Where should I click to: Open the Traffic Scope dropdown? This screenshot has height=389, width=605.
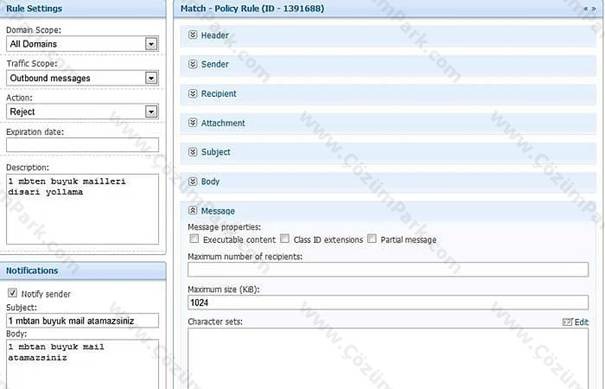coord(151,78)
